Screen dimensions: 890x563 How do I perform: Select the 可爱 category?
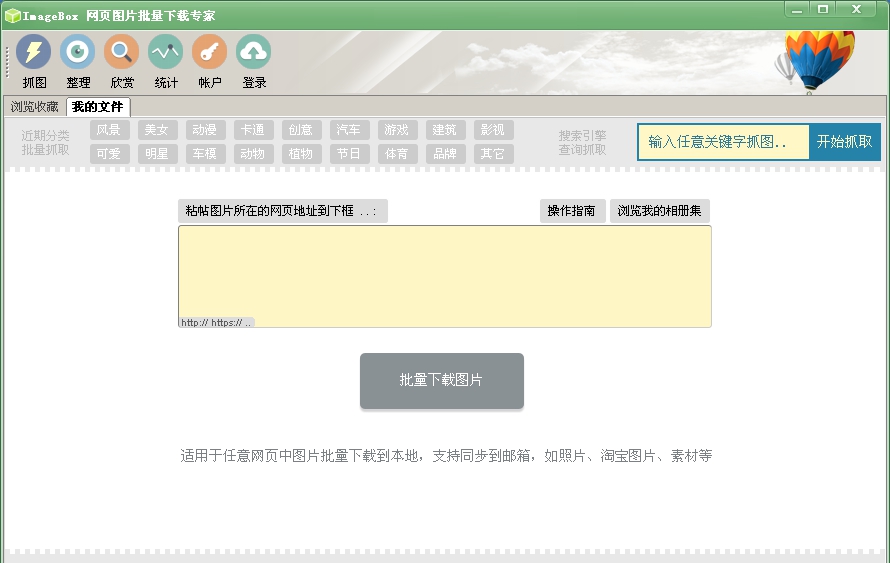[x=109, y=154]
